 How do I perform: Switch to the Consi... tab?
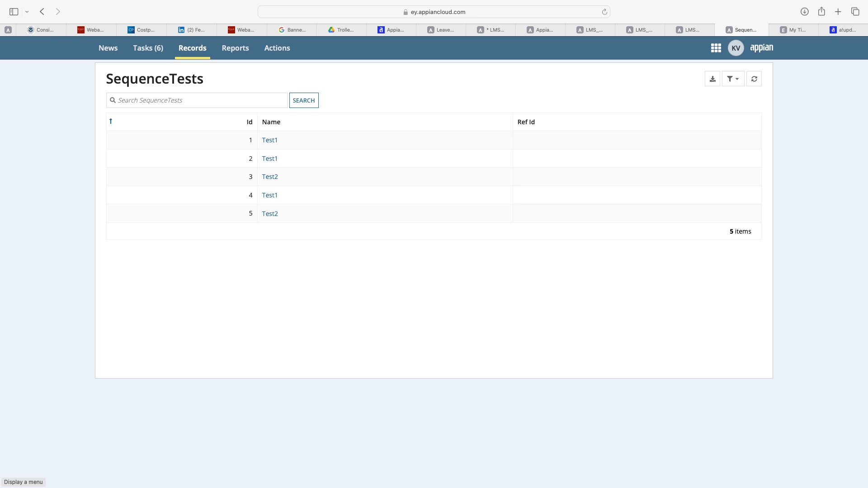pos(41,30)
